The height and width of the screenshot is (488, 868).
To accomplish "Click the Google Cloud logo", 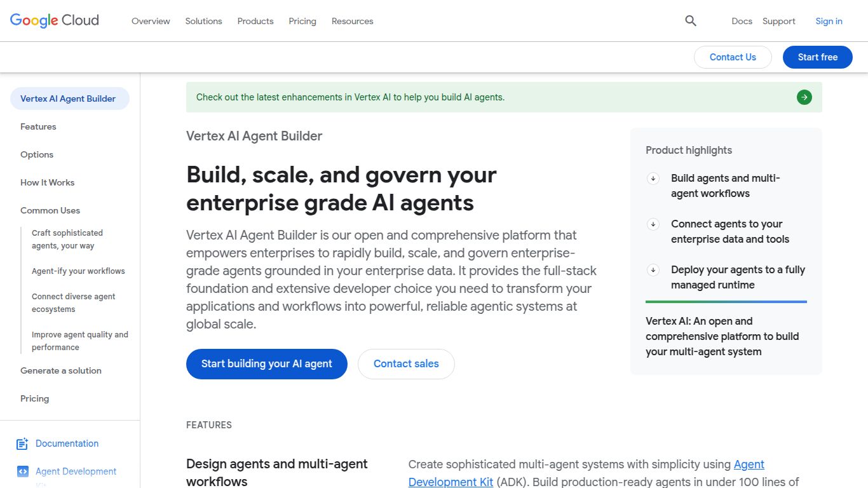I will 54,20.
